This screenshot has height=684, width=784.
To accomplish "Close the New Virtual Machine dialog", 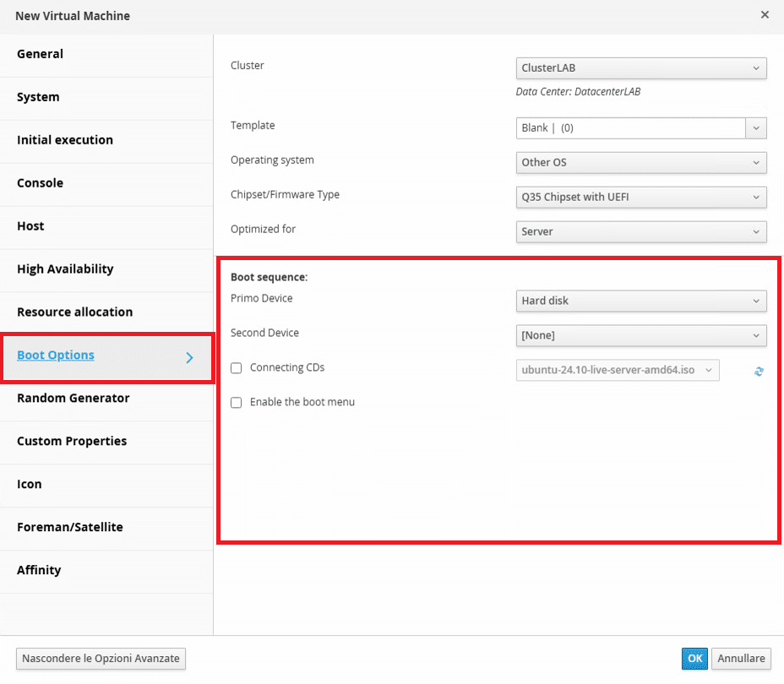I will (x=765, y=15).
